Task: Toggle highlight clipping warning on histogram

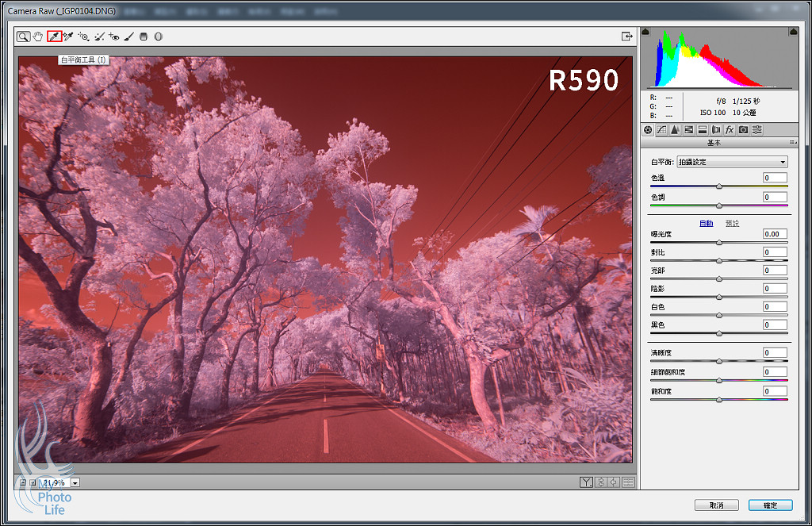Action: pos(794,32)
